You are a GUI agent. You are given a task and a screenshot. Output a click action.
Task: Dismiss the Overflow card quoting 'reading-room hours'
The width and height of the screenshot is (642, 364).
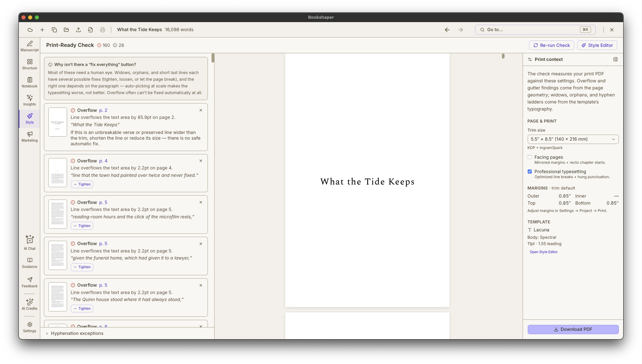coord(201,202)
